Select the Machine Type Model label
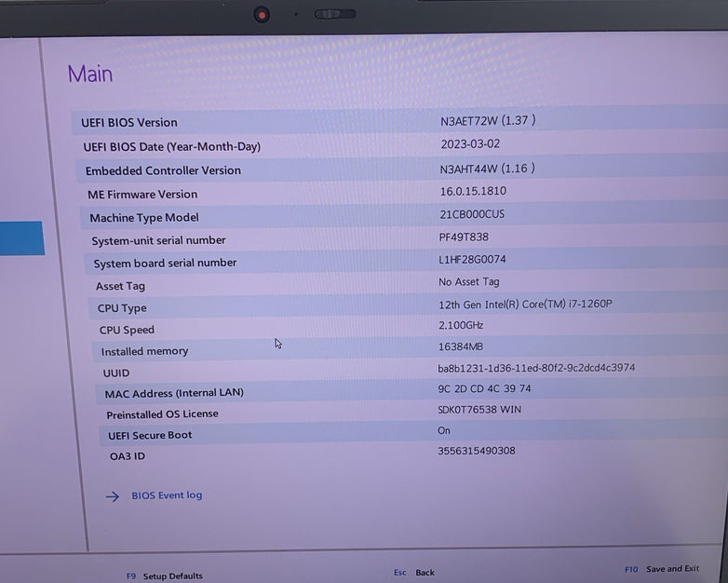Screen dimensions: 728x583 (x=144, y=217)
